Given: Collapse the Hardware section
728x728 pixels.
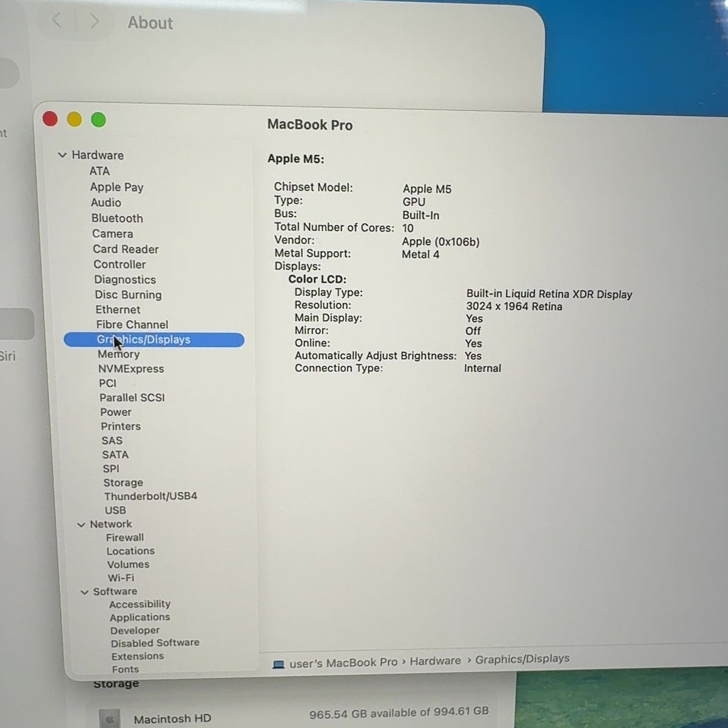Looking at the screenshot, I should 62,155.
